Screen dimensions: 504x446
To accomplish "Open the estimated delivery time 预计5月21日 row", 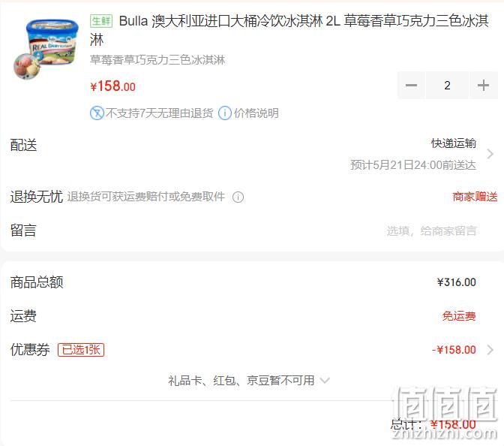I will point(413,164).
